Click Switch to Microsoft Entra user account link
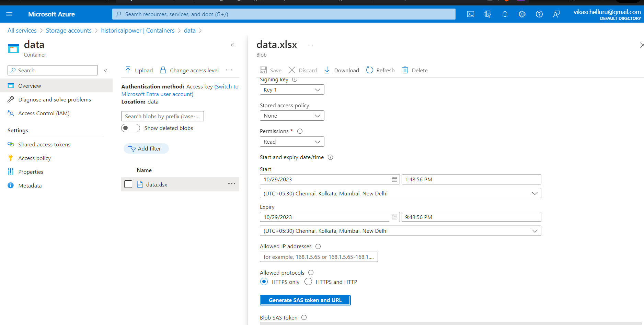Screen dimensions: 644x325 click(x=180, y=90)
